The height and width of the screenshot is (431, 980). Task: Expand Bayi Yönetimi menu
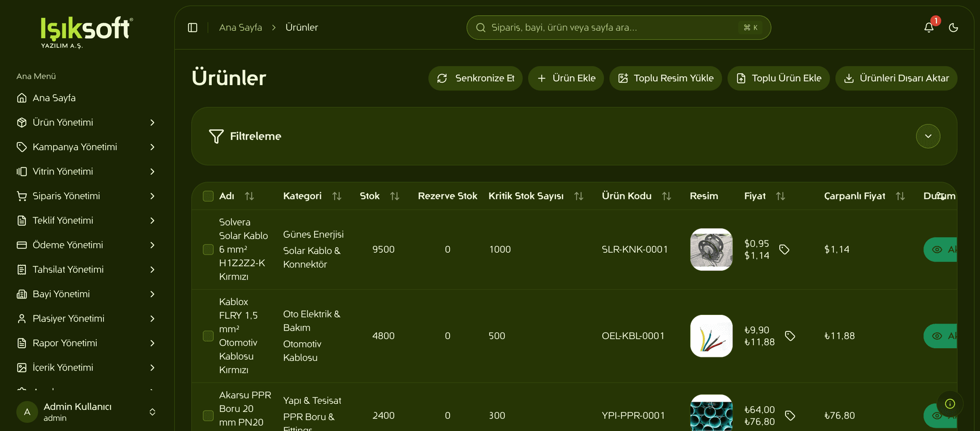[152, 294]
